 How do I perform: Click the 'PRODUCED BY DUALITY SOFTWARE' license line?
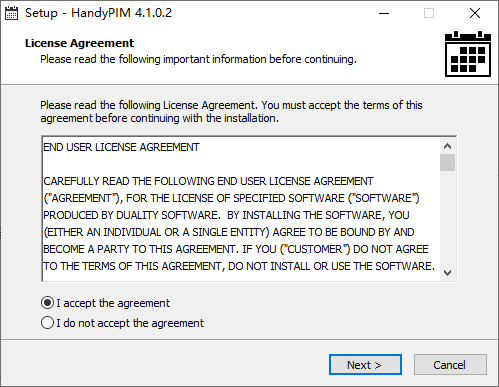coord(226,215)
